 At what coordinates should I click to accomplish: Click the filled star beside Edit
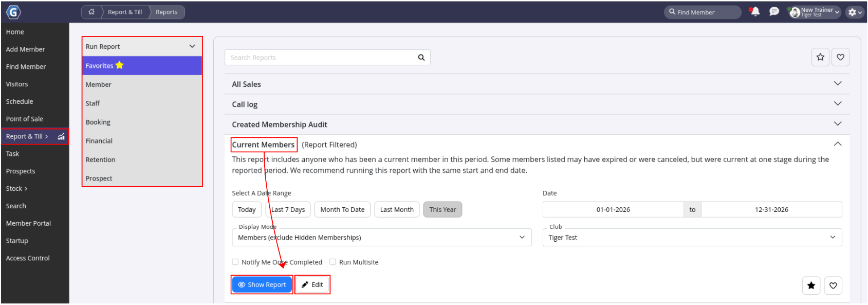tap(811, 285)
